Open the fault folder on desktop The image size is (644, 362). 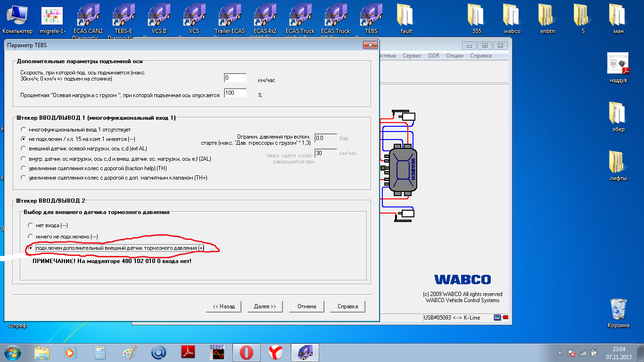click(x=406, y=20)
